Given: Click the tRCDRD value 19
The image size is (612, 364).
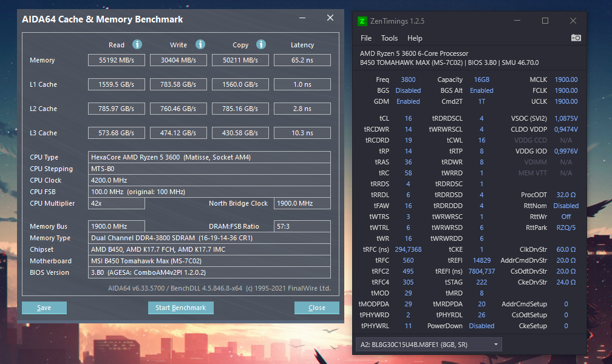Looking at the screenshot, I should coord(408,141).
